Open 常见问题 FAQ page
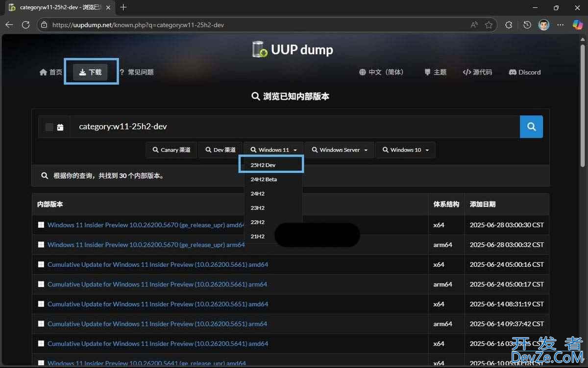Viewport: 588px width, 368px height. pos(136,72)
